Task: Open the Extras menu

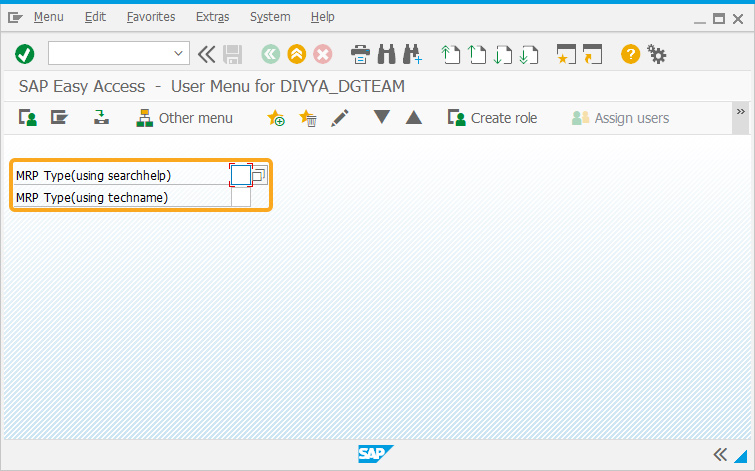Action: 212,17
